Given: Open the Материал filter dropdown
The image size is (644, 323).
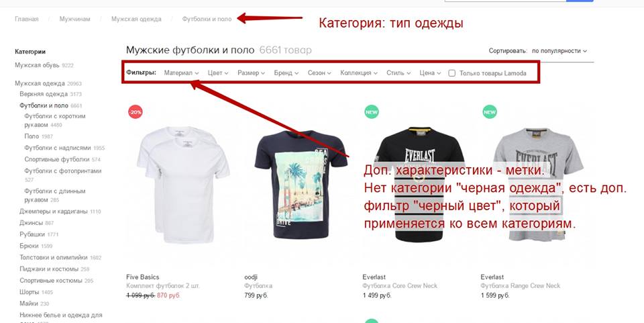Looking at the screenshot, I should 182,73.
